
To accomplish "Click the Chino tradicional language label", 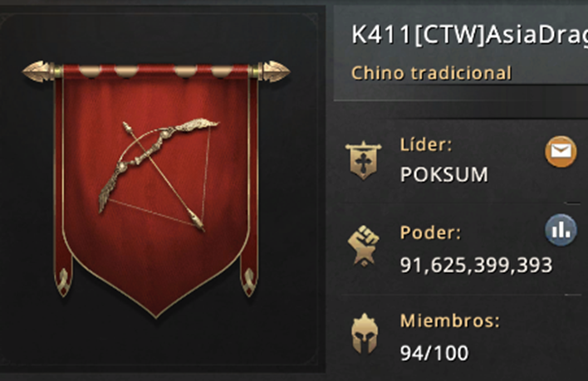I will (x=431, y=73).
